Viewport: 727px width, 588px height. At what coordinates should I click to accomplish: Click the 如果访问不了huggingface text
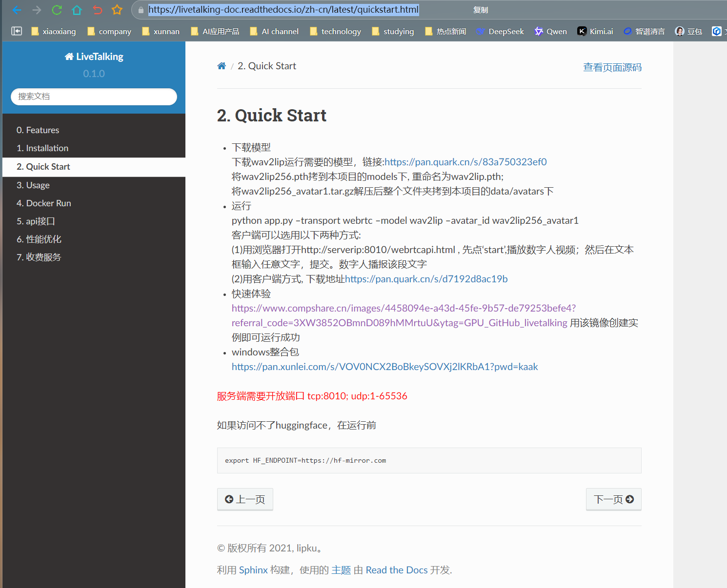(x=297, y=425)
